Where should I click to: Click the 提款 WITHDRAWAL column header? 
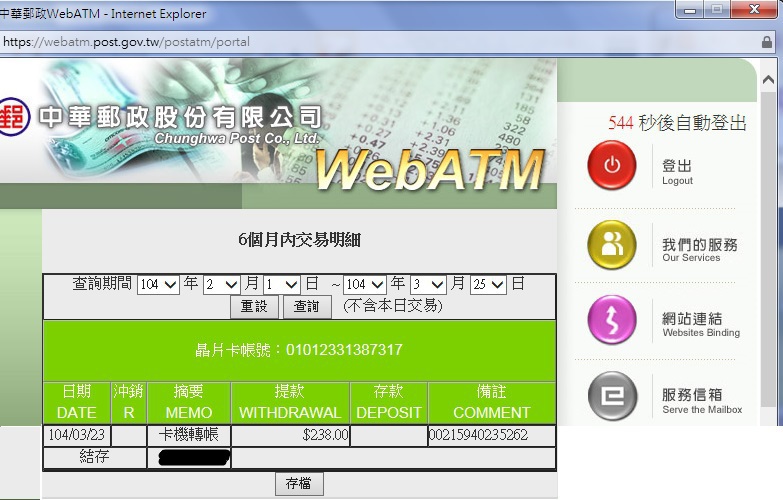(x=290, y=402)
